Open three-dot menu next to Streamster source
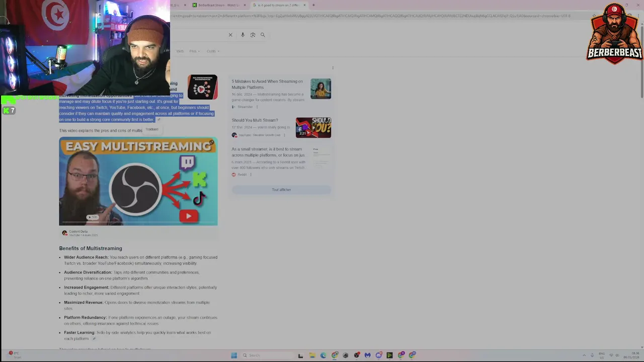This screenshot has height=362, width=644. 257,107
